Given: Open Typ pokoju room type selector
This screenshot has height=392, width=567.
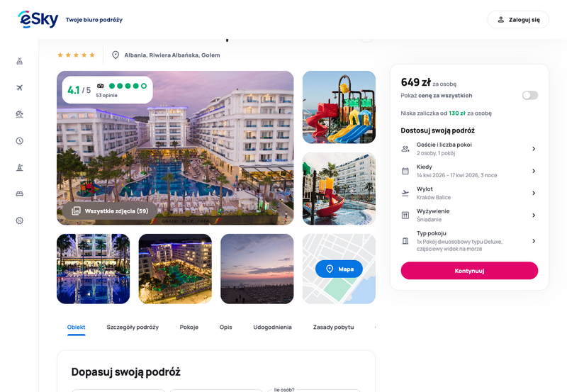Looking at the screenshot, I should (469, 241).
